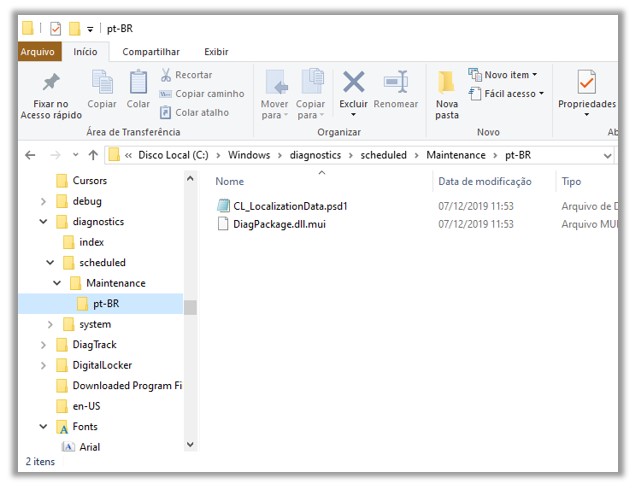The width and height of the screenshot is (634, 489).
Task: Click navigation pane scroll up arrow
Action: click(190, 178)
